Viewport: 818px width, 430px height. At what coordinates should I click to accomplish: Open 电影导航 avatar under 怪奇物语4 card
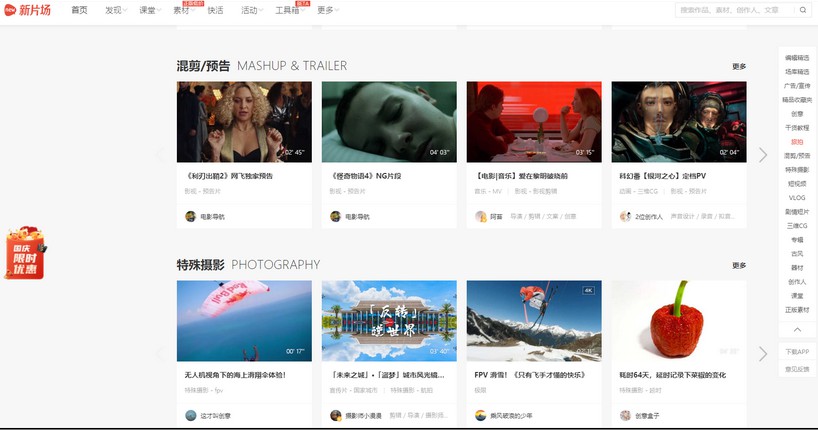[x=335, y=216]
